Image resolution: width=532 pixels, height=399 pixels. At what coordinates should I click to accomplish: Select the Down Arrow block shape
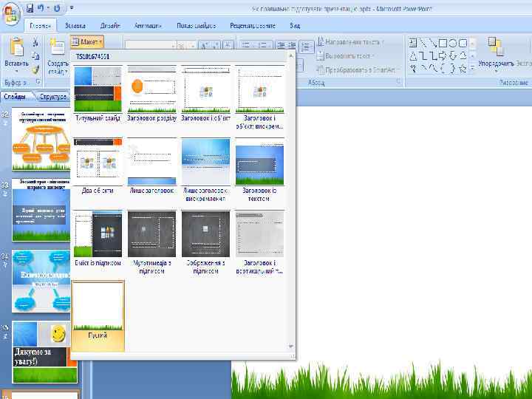point(453,55)
